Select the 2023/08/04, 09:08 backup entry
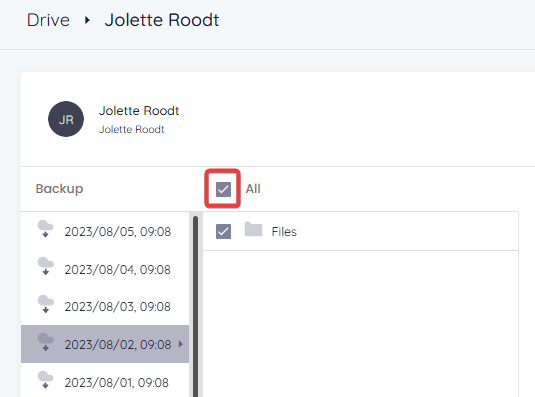 pos(105,269)
